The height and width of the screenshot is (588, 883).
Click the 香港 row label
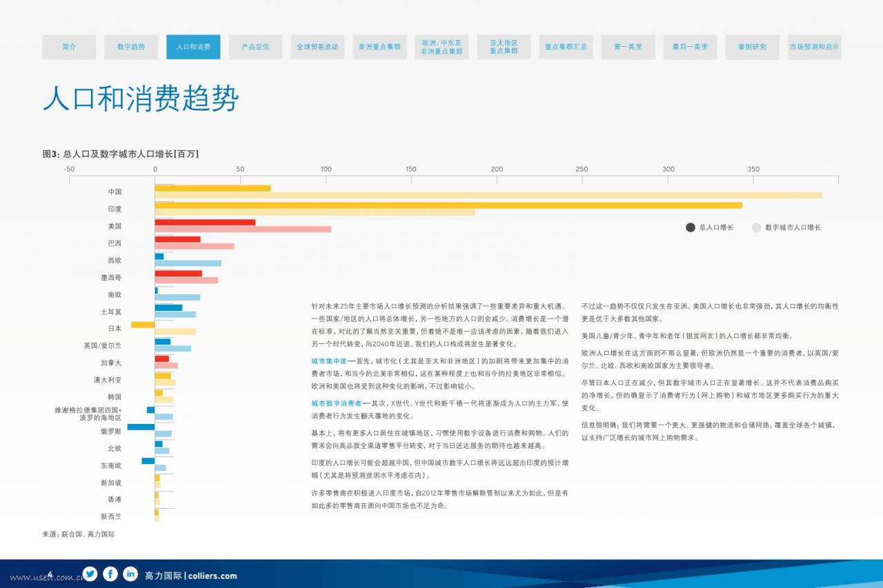coord(115,499)
